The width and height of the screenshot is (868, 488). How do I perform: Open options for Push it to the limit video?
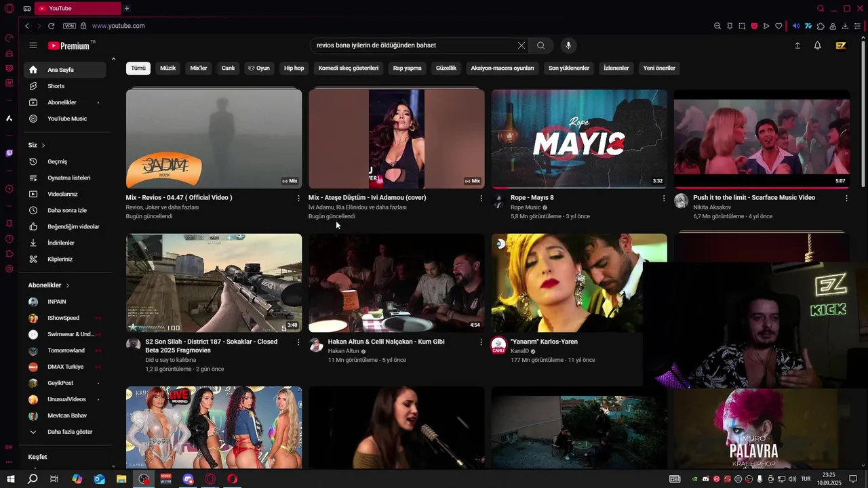pos(846,198)
